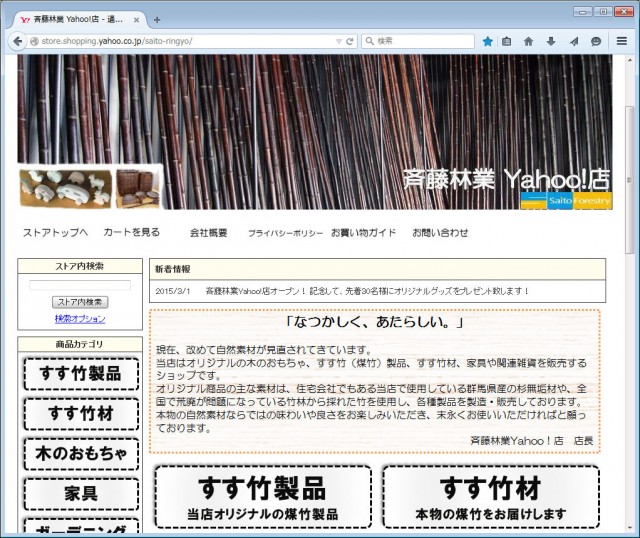
Task: Select the 斉藤林業 Yahoo!店 browser tab
Action: tap(78, 20)
